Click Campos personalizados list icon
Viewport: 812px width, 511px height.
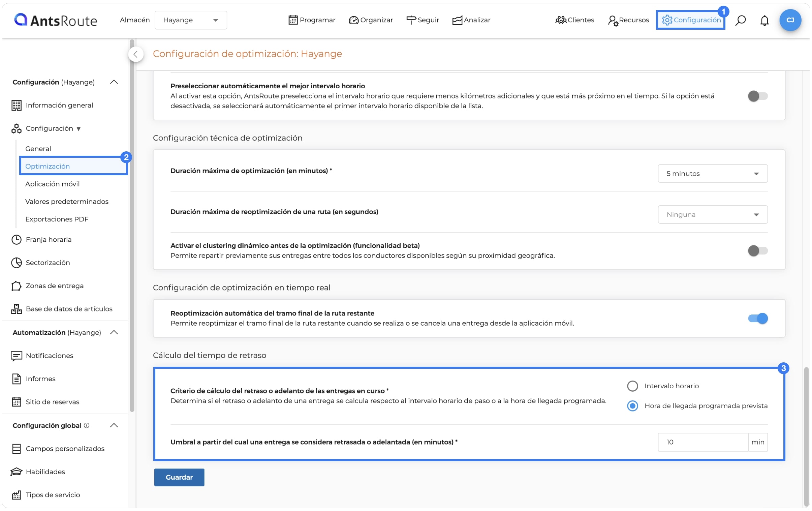(16, 449)
